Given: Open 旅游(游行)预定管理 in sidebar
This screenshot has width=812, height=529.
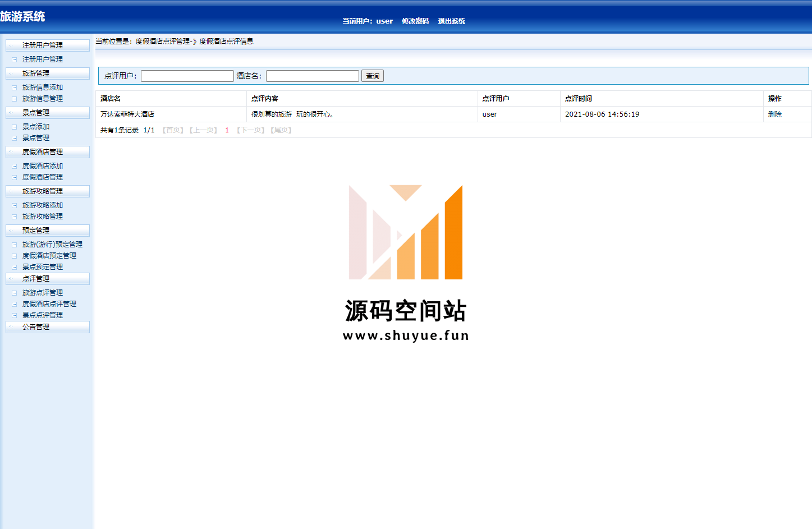Looking at the screenshot, I should tap(52, 244).
